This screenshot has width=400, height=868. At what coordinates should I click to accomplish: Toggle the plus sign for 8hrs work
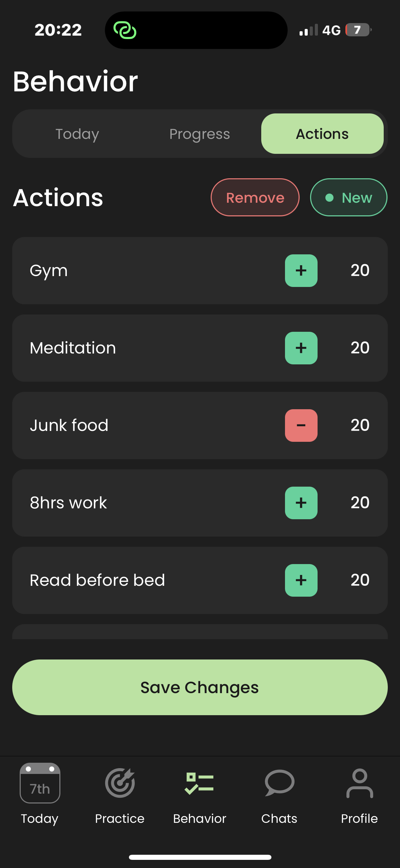click(x=301, y=503)
